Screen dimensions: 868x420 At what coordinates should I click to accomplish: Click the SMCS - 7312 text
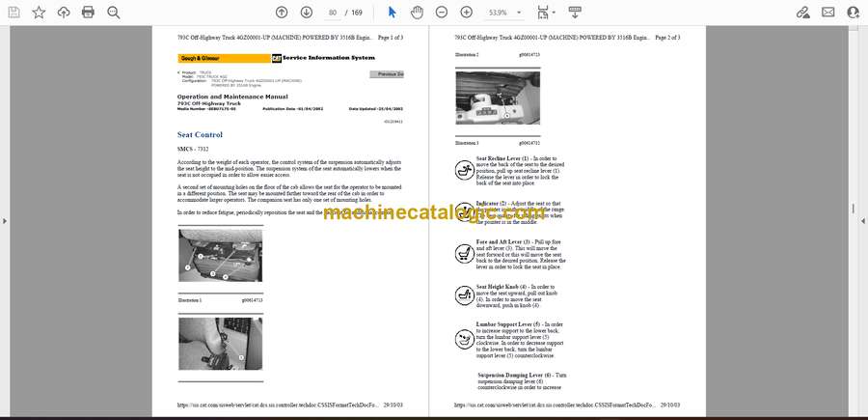[193, 149]
